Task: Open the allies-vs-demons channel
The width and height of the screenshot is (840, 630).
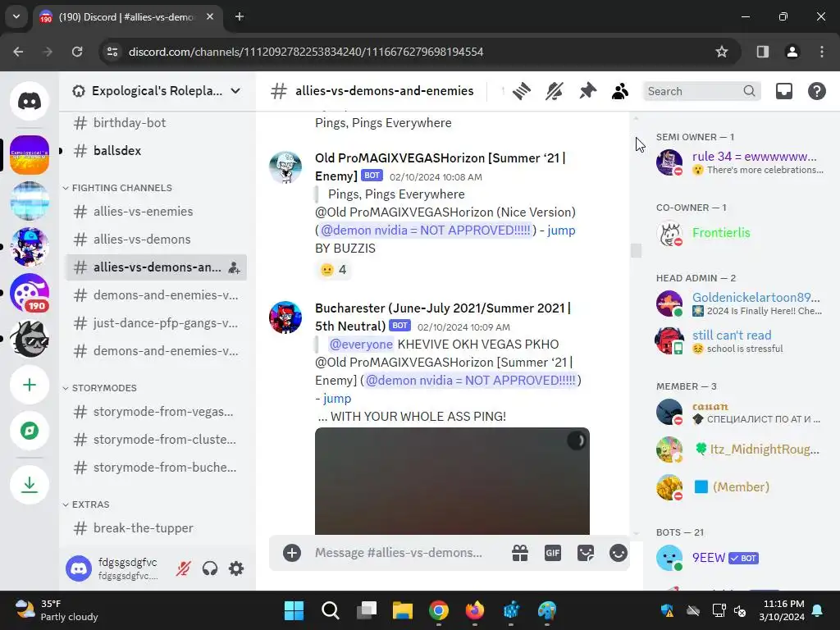Action: coord(155,240)
